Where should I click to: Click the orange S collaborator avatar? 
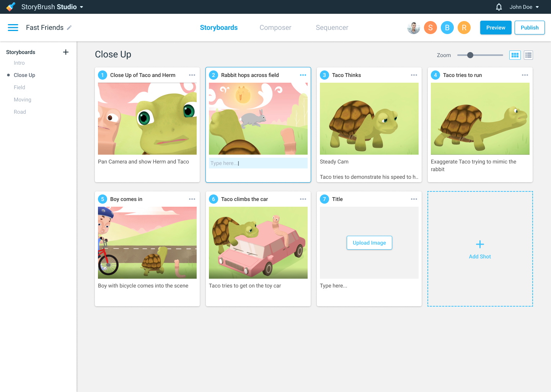(x=430, y=28)
